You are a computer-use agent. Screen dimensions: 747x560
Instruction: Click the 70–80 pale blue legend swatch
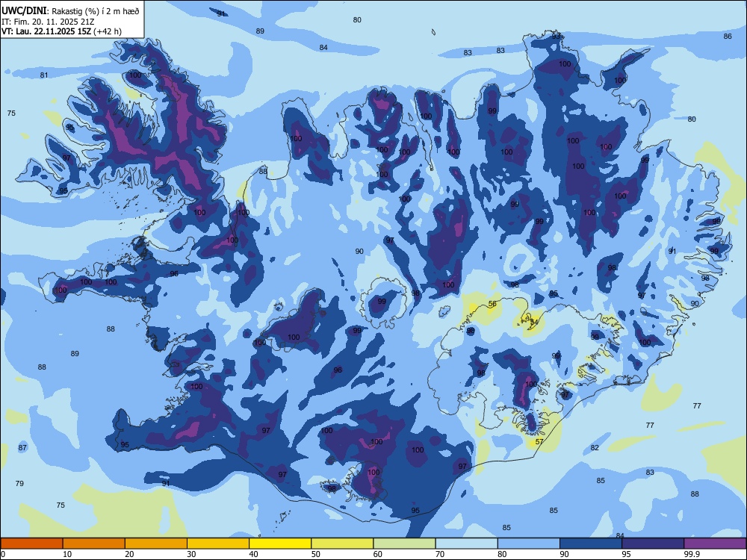[x=467, y=544]
